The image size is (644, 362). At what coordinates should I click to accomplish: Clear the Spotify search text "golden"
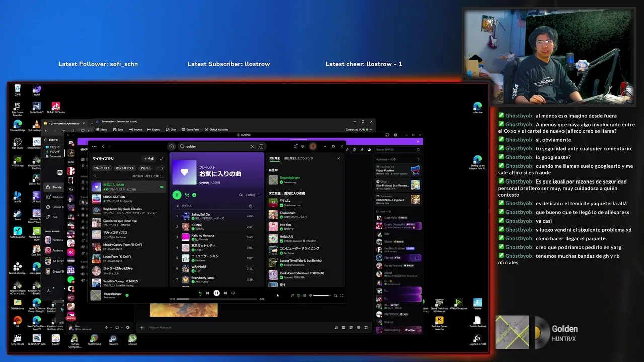coord(252,146)
